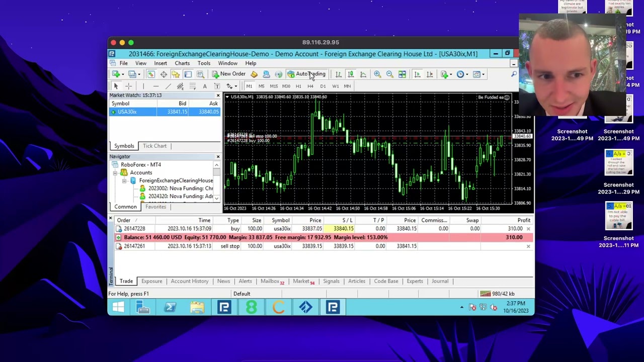Select the Vertical Line drawing tool
Screen dimensions: 644x362
tap(143, 86)
